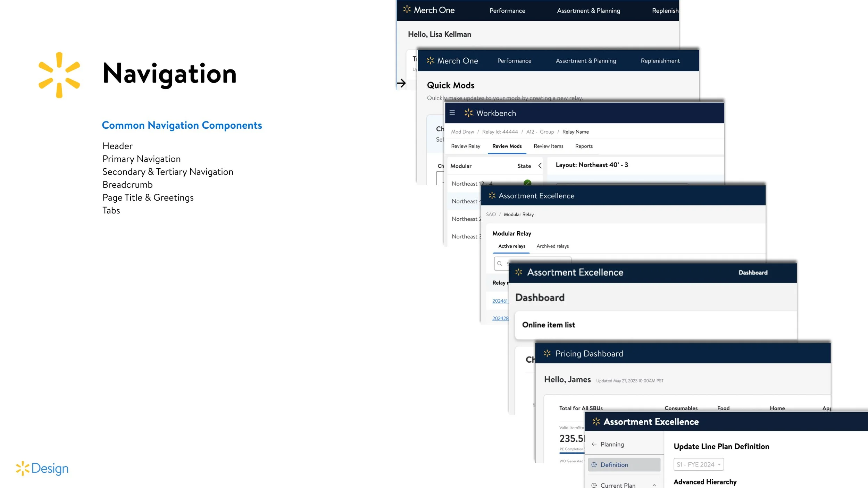
Task: Click the spark icon in the Quick Mods window header
Action: click(x=430, y=61)
